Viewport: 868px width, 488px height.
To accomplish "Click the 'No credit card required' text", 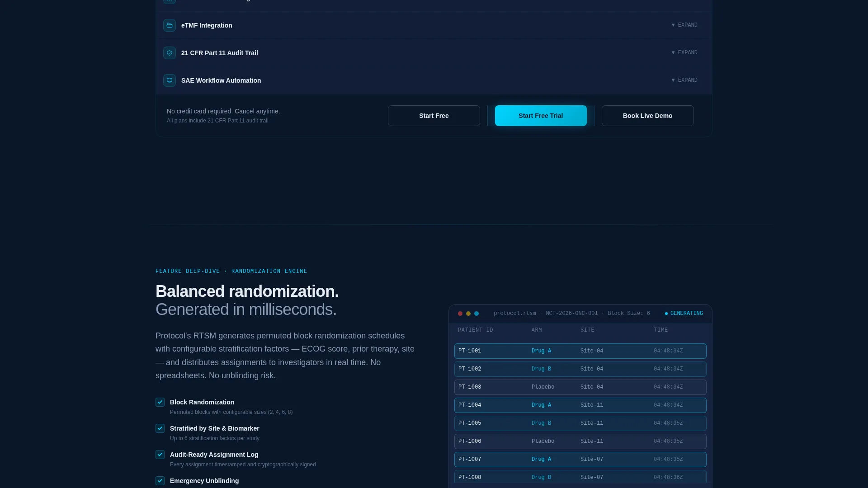I will coord(223,111).
